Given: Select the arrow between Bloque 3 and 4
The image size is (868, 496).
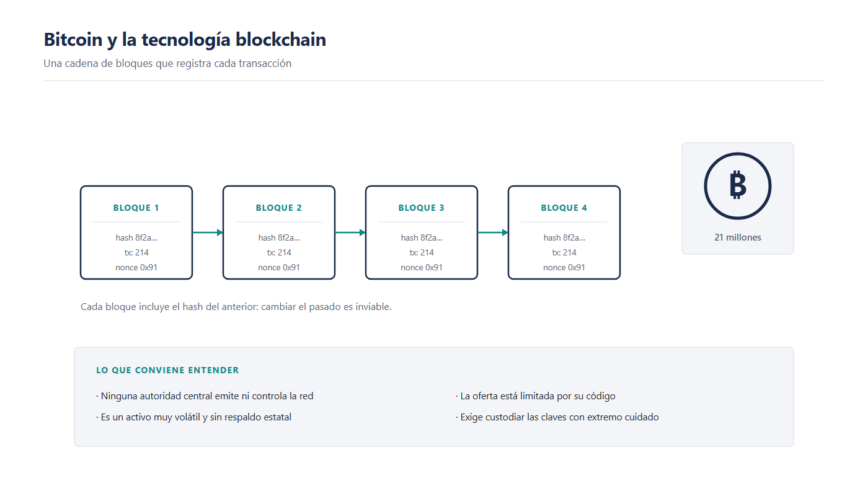Looking at the screenshot, I should coord(493,232).
